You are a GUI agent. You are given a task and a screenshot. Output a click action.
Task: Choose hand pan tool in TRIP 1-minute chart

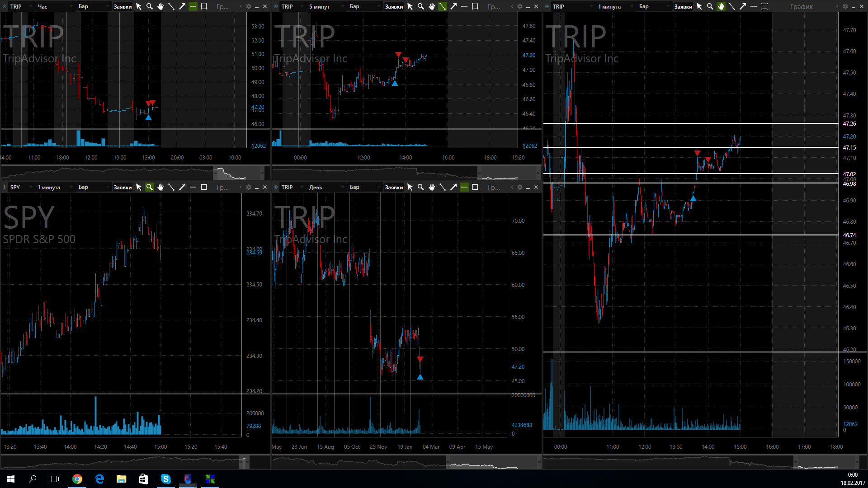pos(721,6)
